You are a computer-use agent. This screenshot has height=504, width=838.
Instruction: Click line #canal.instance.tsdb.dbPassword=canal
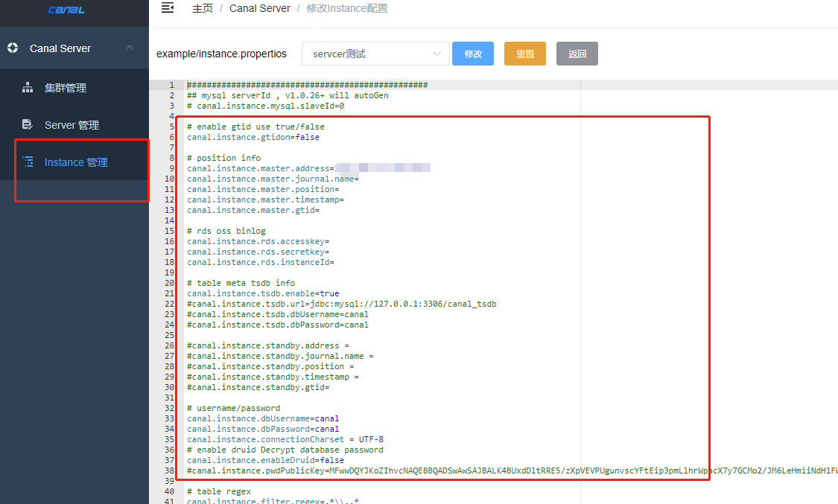click(278, 325)
